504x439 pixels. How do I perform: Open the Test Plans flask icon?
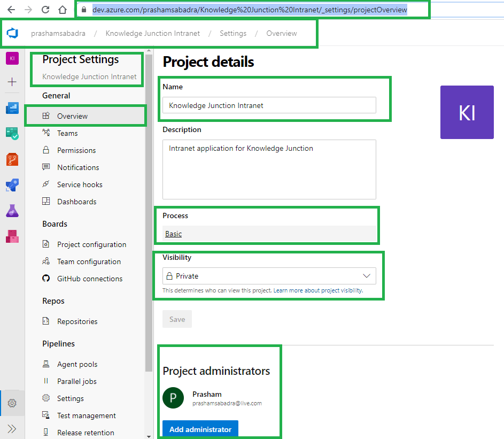coord(12,211)
